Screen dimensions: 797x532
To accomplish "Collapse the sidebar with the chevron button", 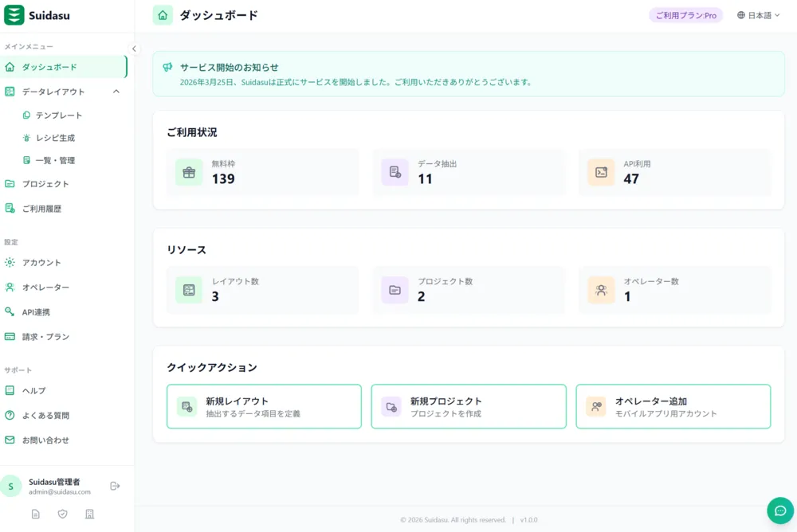I will [134, 49].
